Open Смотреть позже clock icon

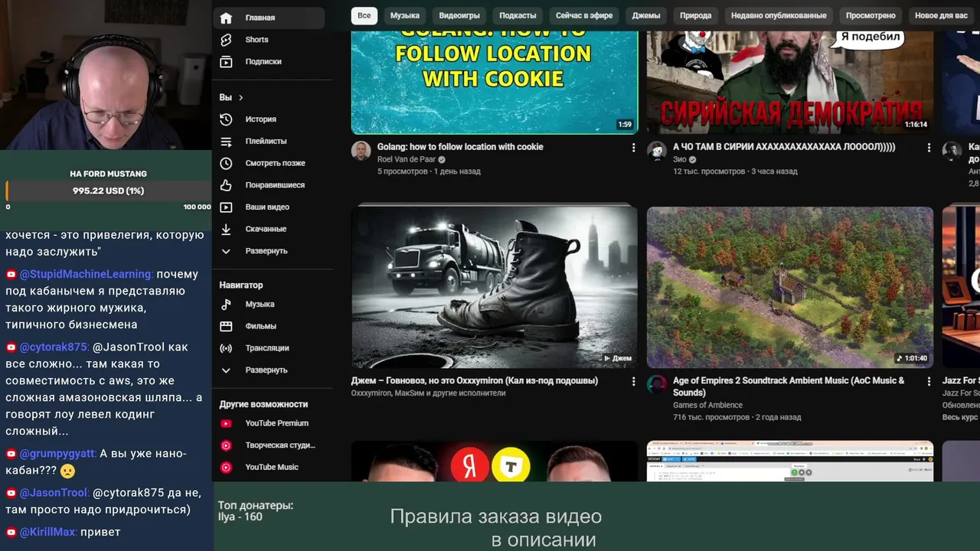point(226,163)
